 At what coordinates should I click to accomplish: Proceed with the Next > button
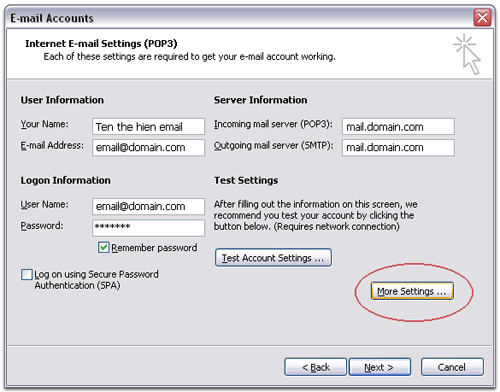coord(380,367)
